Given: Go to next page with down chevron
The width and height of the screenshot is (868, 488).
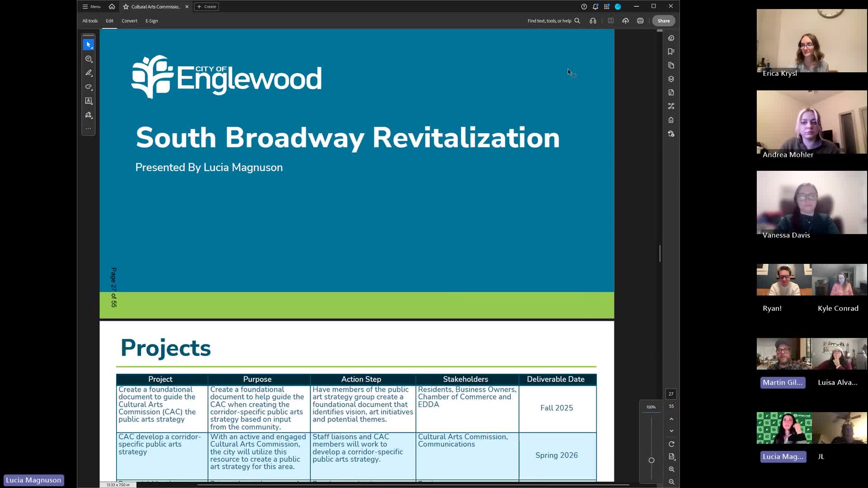Looking at the screenshot, I should click(671, 431).
